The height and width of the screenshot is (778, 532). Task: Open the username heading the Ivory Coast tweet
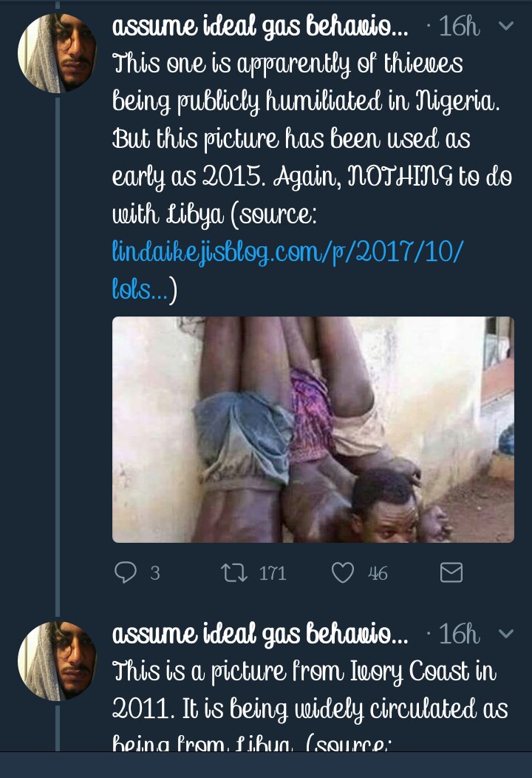(259, 634)
